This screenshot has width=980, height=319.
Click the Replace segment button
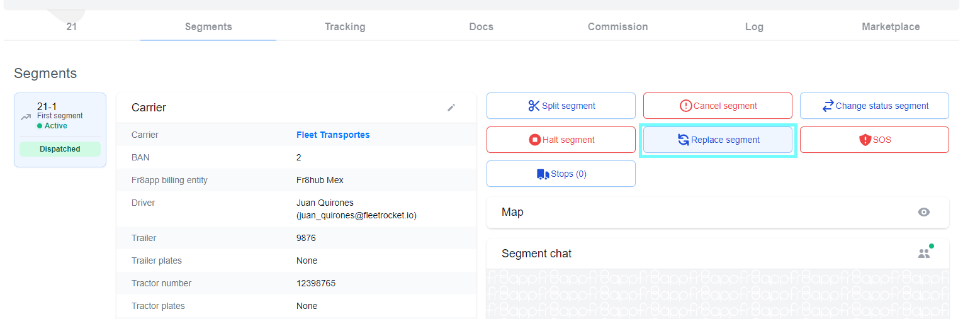718,140
